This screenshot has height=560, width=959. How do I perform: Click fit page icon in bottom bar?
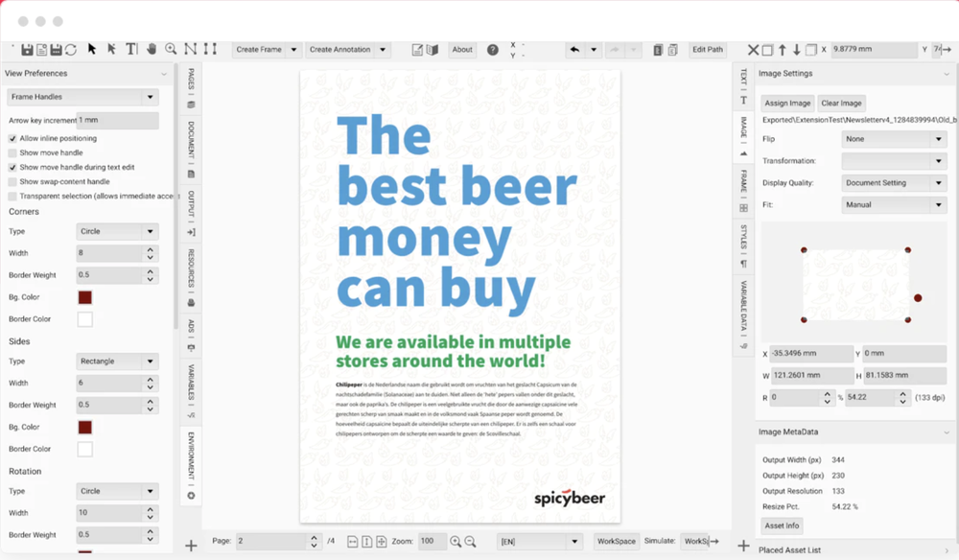point(381,541)
